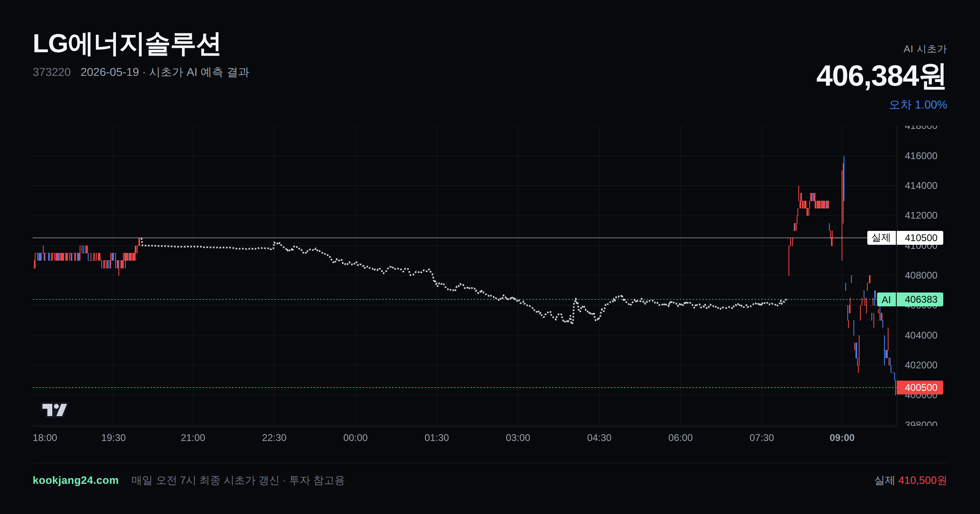Click the 01:30 time axis label
Screen dimensions: 980x514
(x=437, y=438)
